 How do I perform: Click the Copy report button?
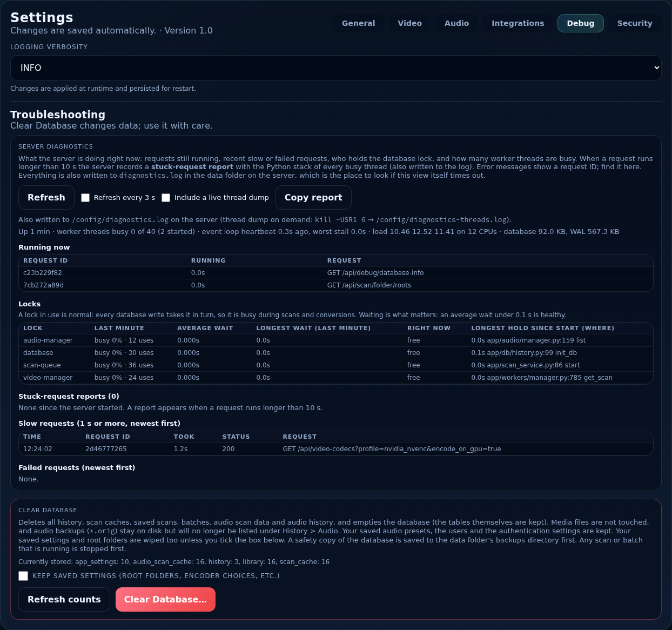click(x=313, y=197)
